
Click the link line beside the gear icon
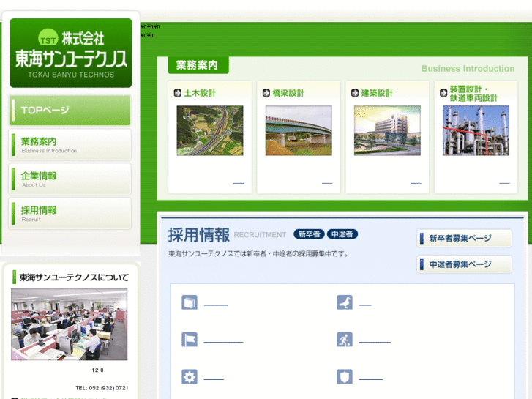[214, 379]
